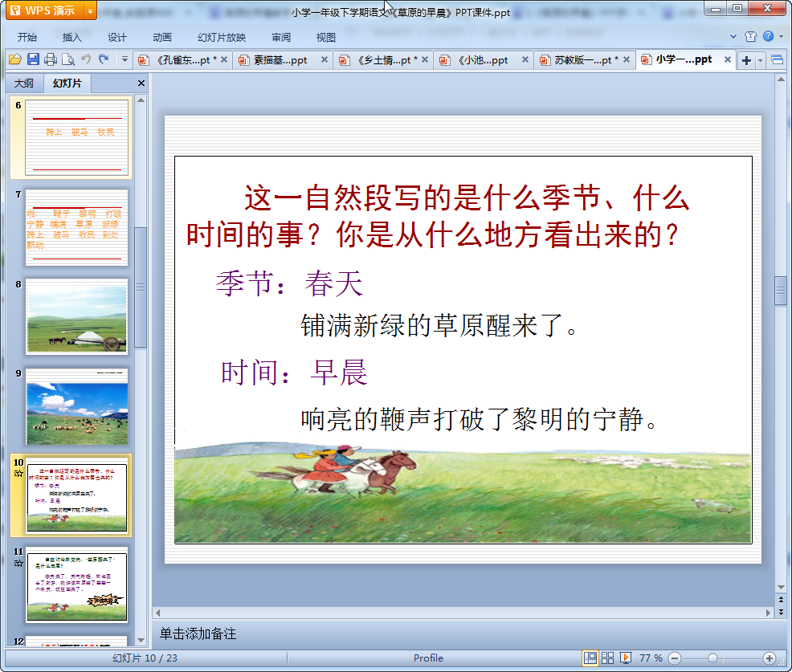
Task: Click 单击添加备注 notes field
Action: 470,633
